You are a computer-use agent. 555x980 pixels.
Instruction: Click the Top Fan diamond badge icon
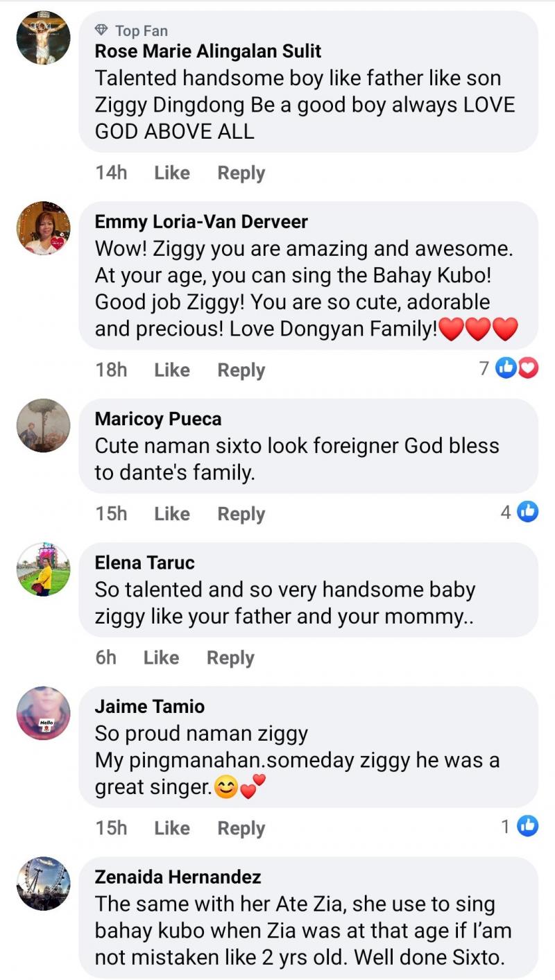tap(102, 30)
